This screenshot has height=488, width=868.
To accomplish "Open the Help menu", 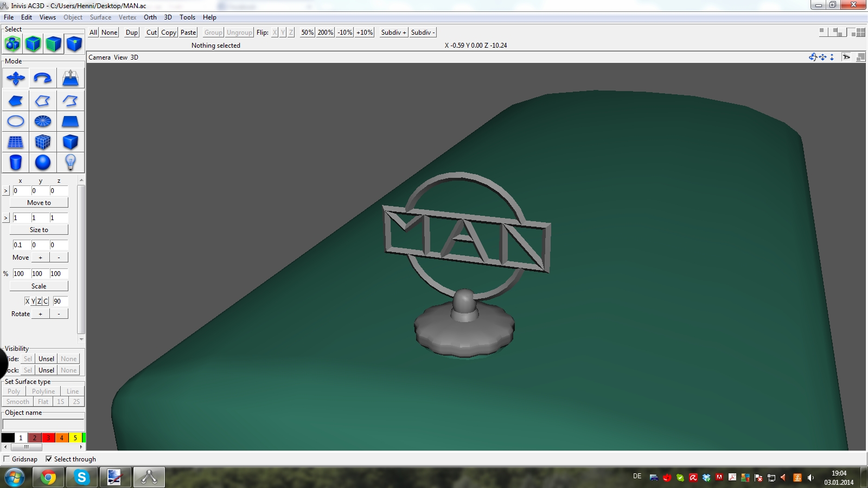I will 209,17.
